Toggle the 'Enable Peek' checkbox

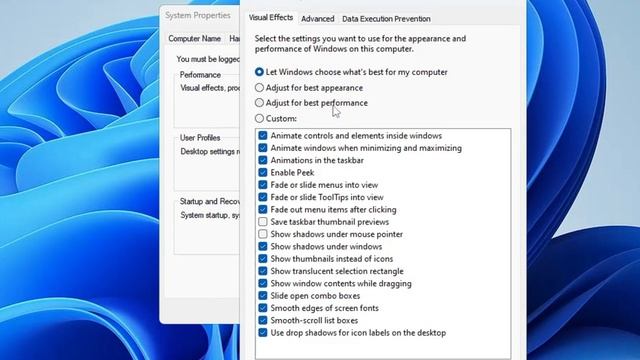point(263,172)
